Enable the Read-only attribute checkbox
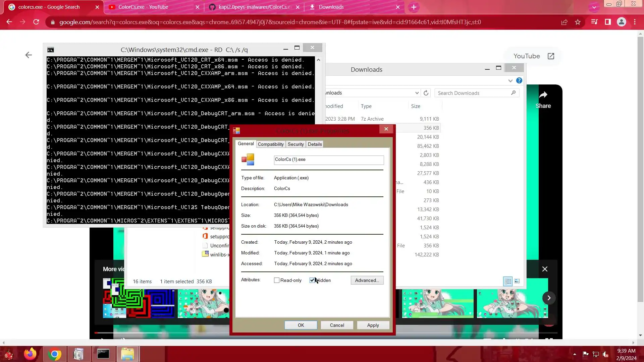Screen dimensions: 644x362 point(277,281)
